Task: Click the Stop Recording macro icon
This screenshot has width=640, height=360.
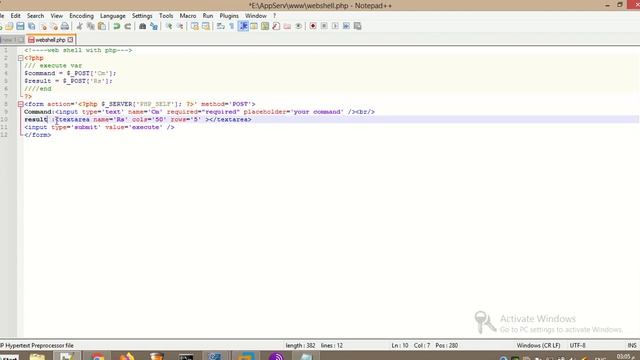Action: 324,26
